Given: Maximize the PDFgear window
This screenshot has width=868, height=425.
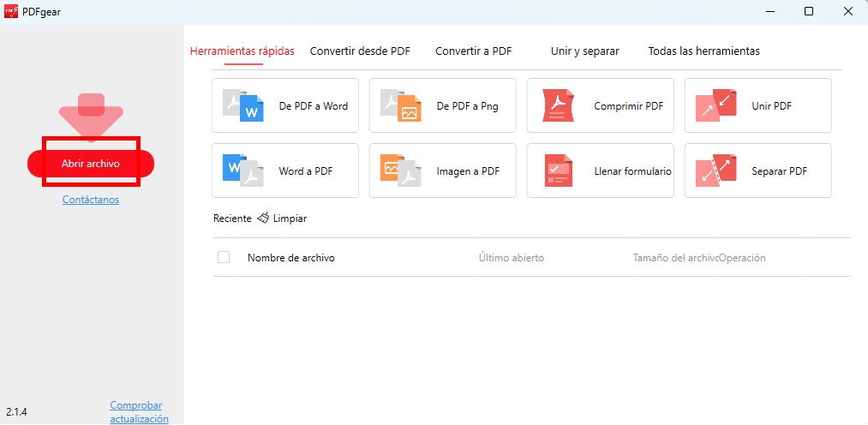Looking at the screenshot, I should [809, 11].
